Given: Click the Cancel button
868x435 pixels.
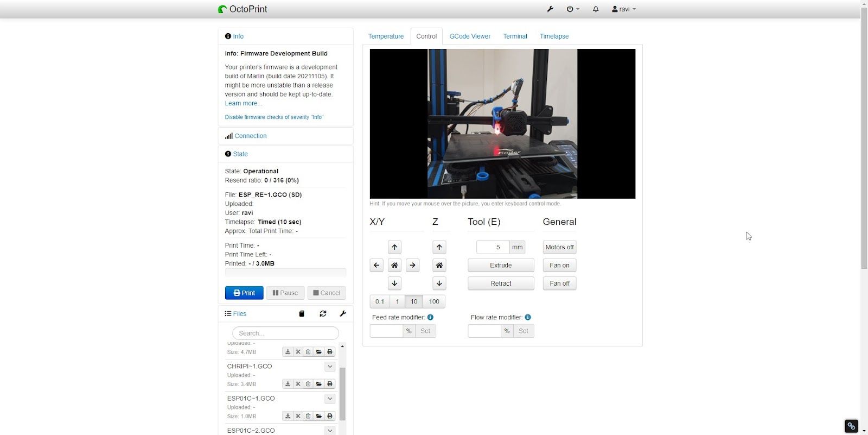Looking at the screenshot, I should pos(327,293).
